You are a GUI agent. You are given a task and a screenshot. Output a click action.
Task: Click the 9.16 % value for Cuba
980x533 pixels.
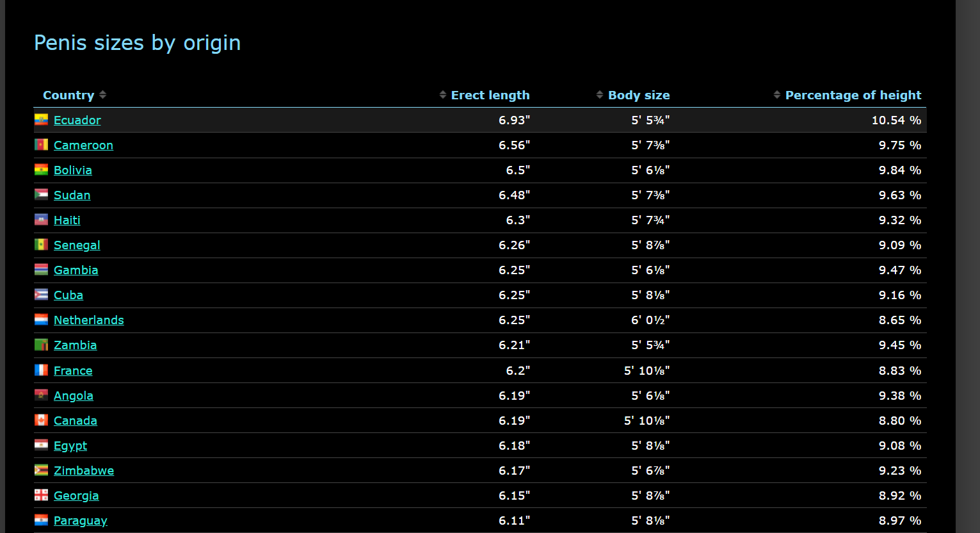tap(900, 295)
